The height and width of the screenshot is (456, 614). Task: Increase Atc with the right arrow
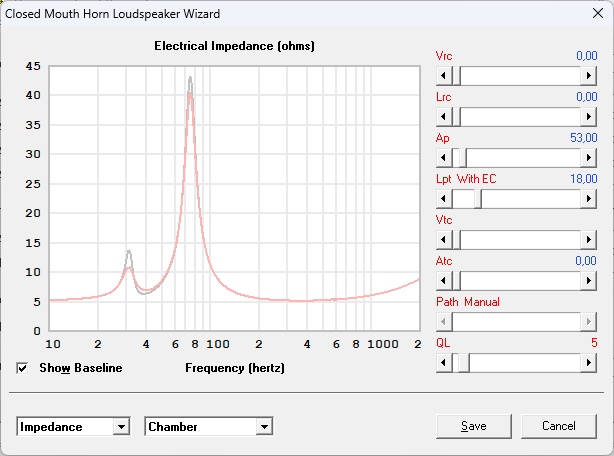tap(588, 281)
